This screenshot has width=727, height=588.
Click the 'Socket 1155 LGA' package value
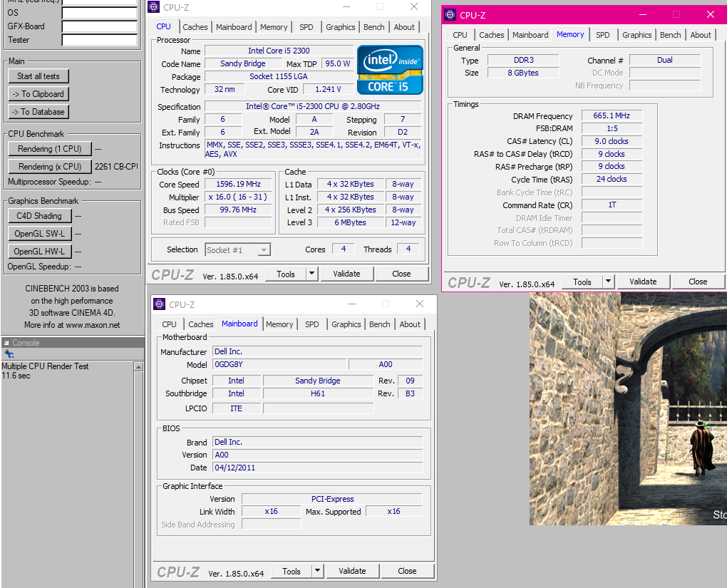pos(278,76)
